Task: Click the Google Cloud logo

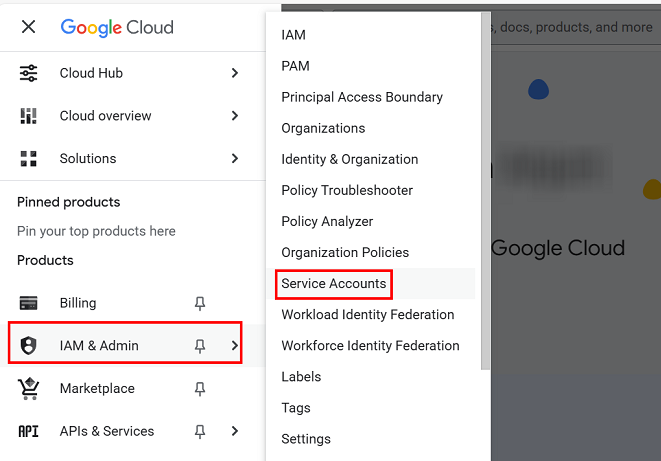Action: pos(116,27)
